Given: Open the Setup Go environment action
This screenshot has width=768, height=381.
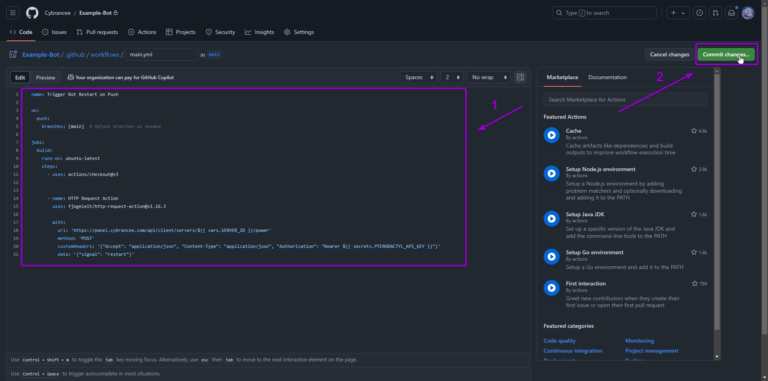Looking at the screenshot, I should [x=595, y=252].
